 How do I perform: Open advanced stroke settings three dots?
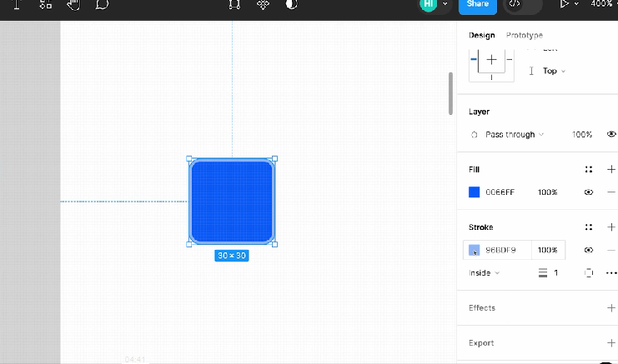611,272
